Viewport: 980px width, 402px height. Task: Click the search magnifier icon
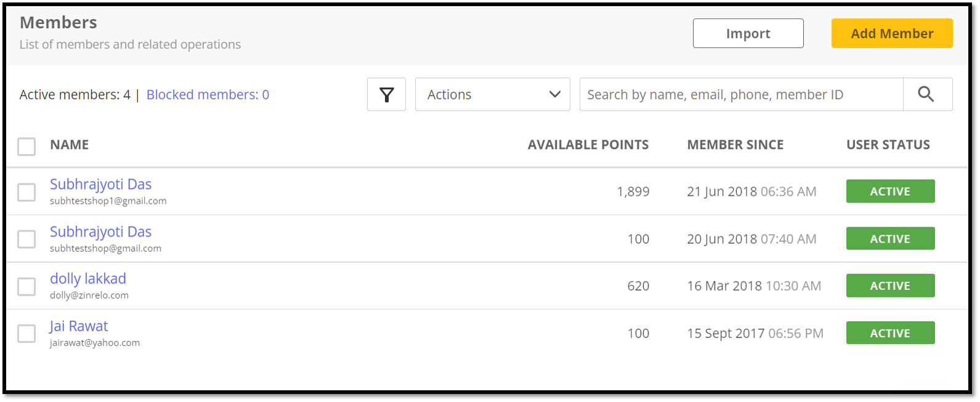coord(926,94)
